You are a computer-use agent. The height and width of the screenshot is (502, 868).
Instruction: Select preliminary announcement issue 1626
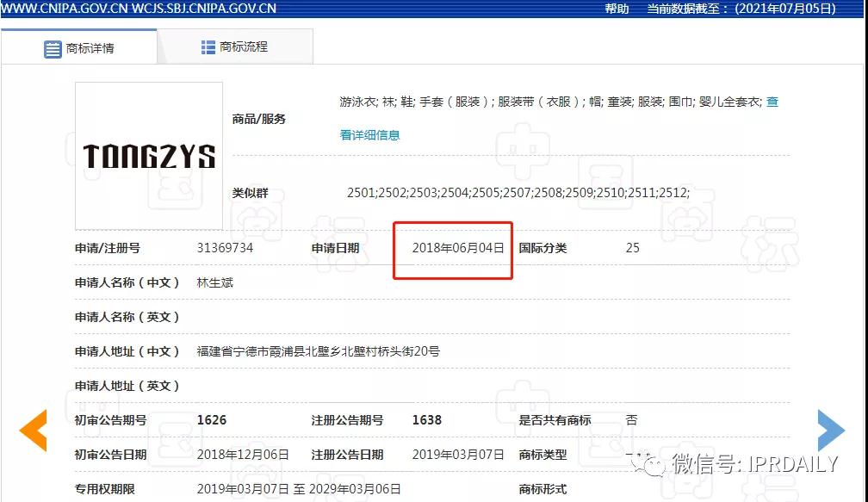click(x=212, y=420)
